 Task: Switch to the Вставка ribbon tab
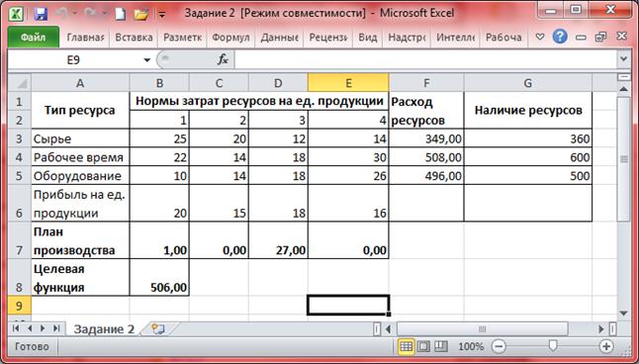134,38
